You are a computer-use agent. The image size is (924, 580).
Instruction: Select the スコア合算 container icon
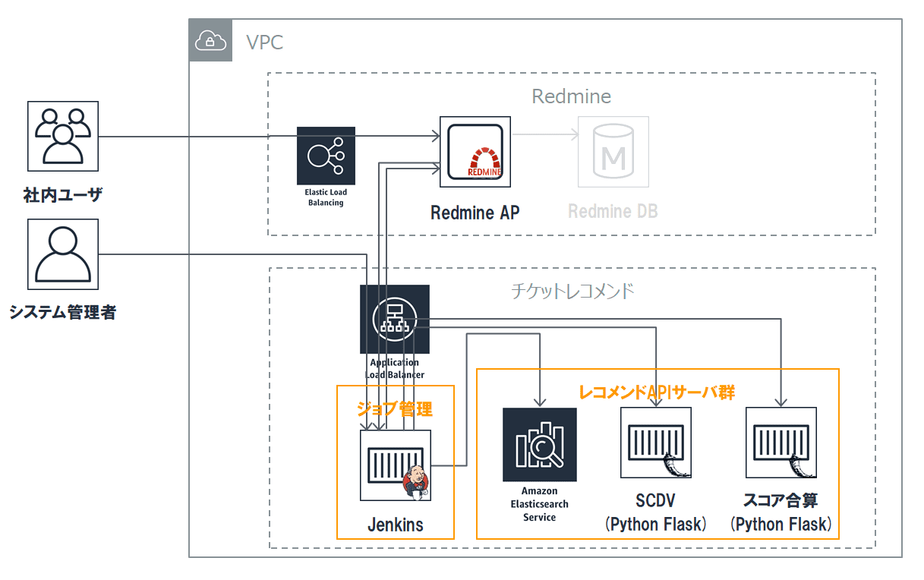coord(781,443)
